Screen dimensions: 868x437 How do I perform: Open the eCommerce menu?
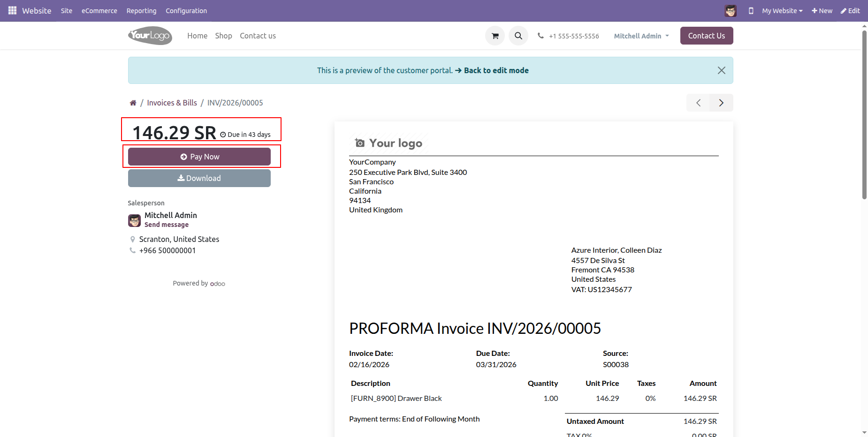(99, 11)
